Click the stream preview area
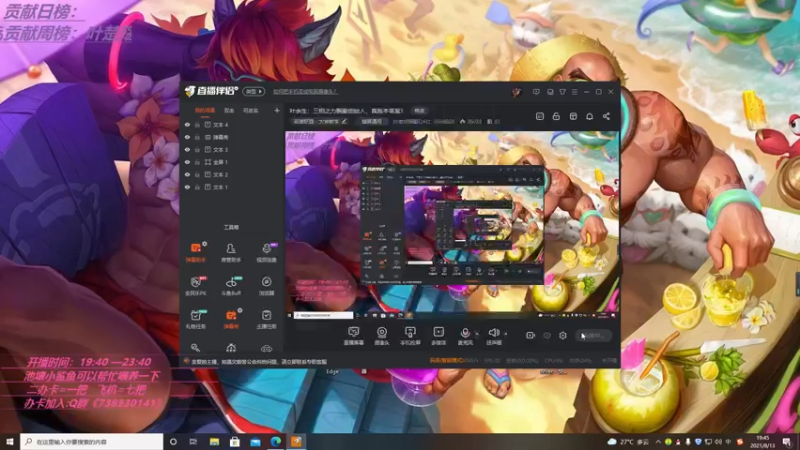The width and height of the screenshot is (800, 450). [452, 226]
